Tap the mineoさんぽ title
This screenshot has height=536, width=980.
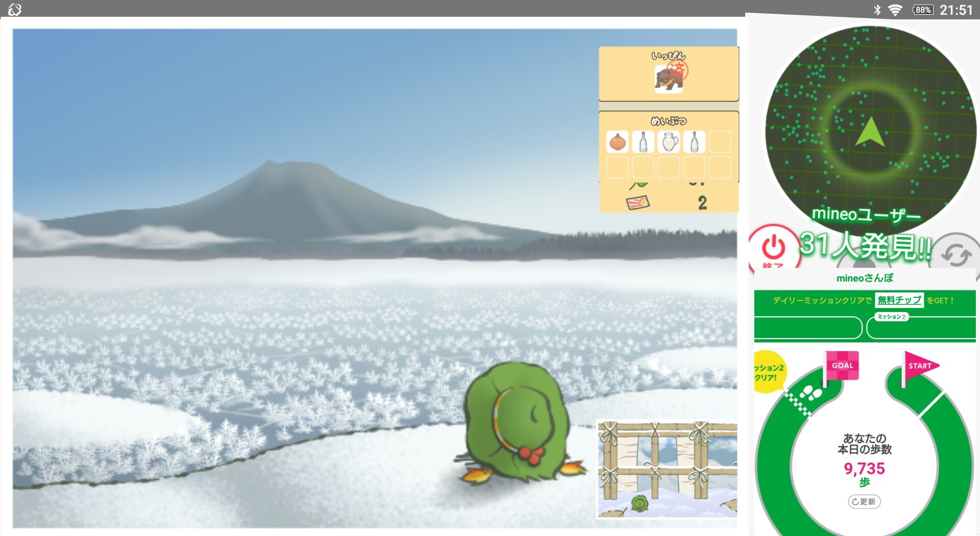pos(865,278)
